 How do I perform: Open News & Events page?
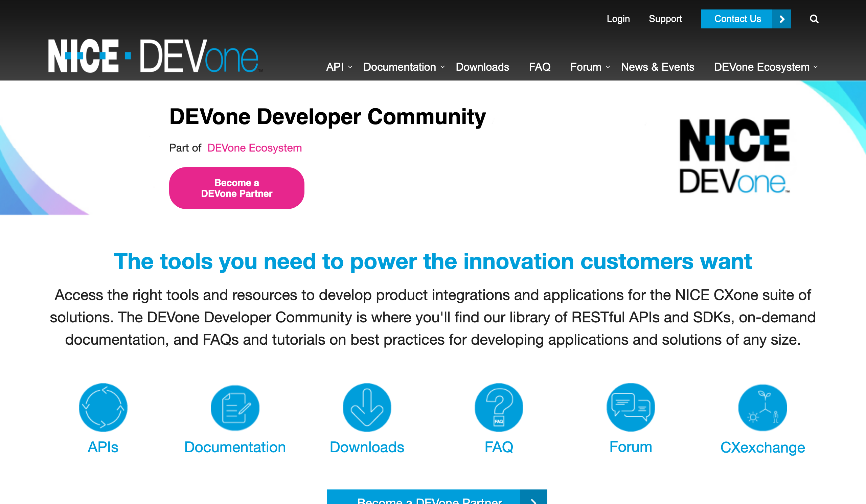(658, 67)
